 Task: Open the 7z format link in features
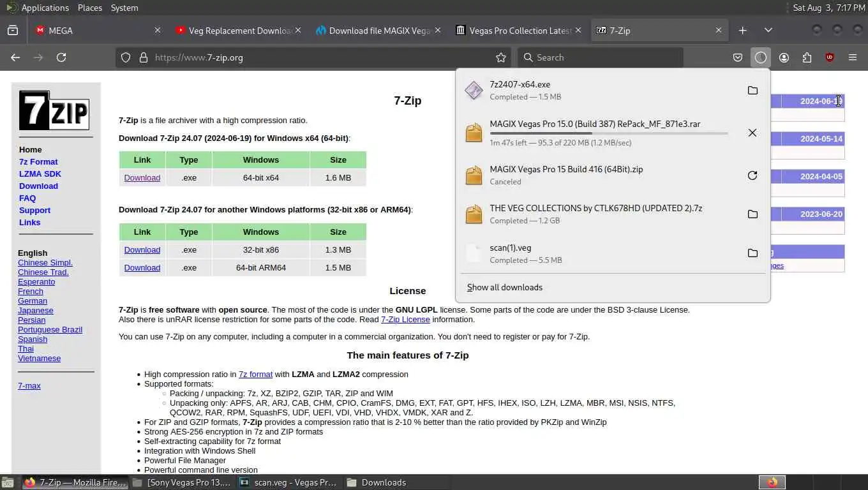pos(255,374)
